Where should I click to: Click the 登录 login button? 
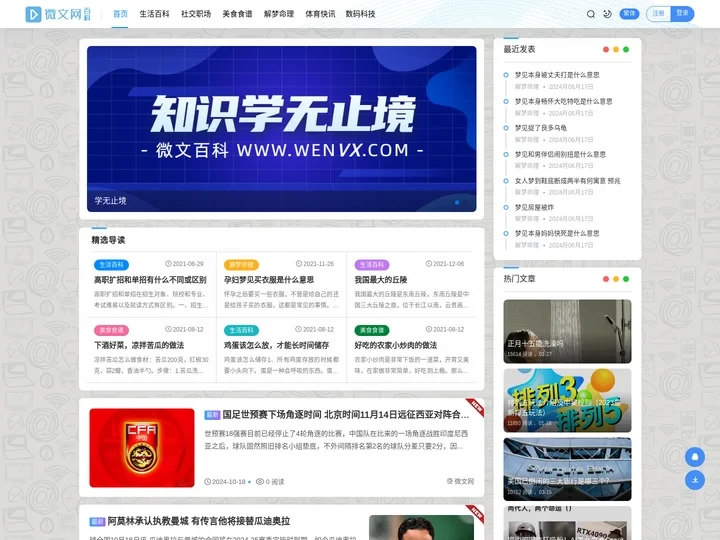682,14
